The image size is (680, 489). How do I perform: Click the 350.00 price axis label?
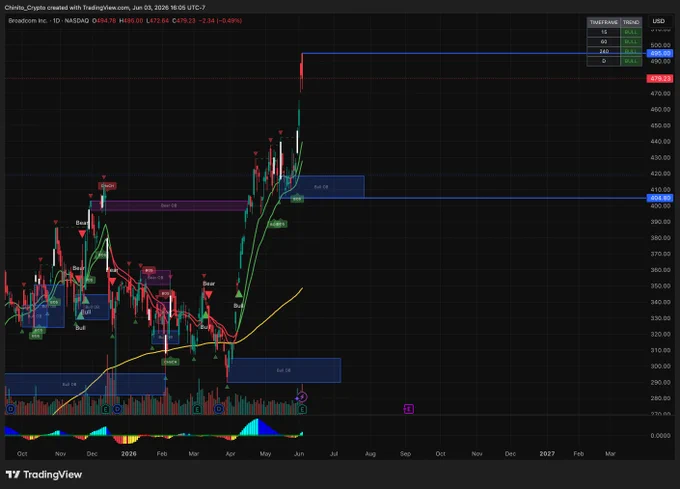pos(660,286)
